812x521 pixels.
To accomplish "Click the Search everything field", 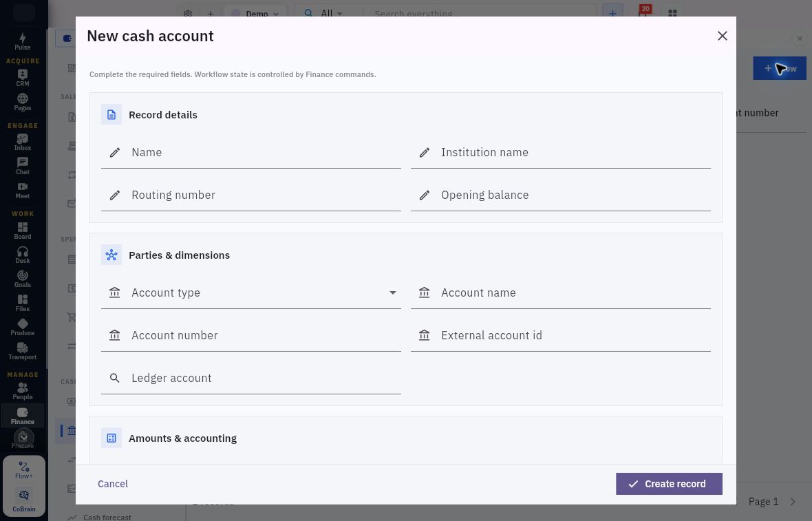I will click(x=480, y=14).
